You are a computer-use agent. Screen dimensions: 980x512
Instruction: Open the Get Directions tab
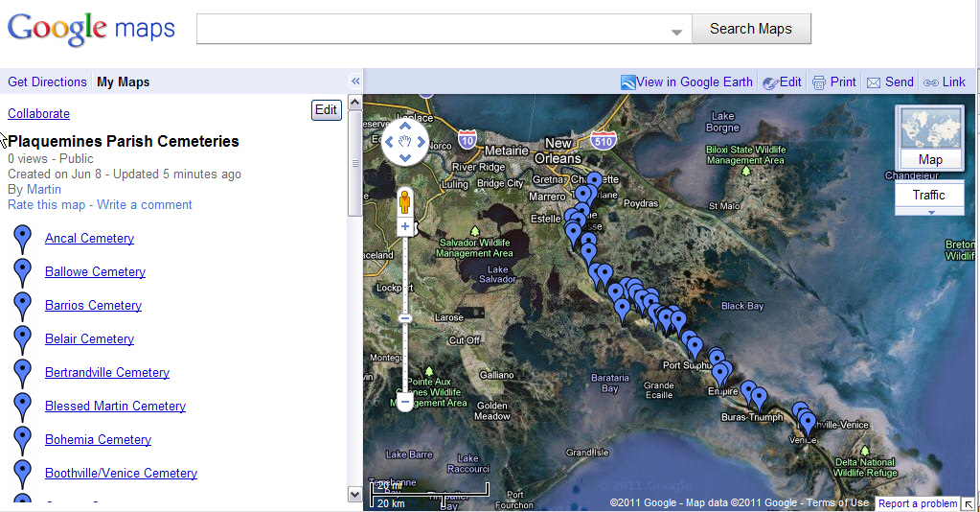click(x=47, y=82)
